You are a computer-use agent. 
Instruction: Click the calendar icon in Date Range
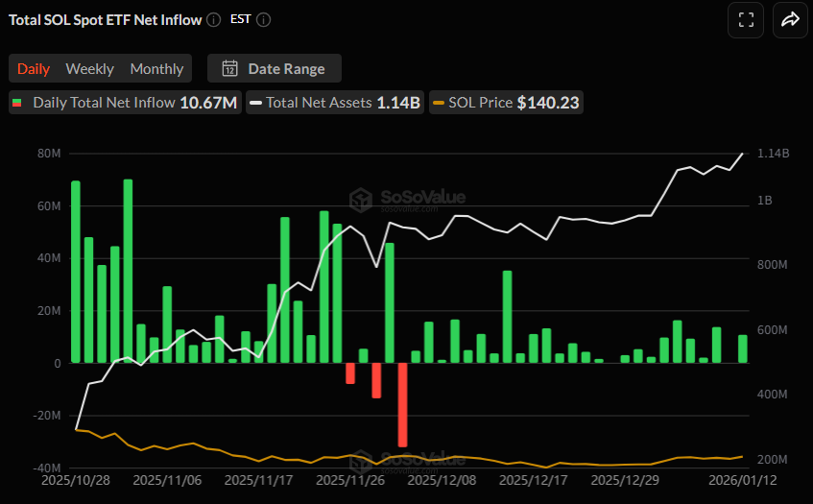(x=229, y=68)
